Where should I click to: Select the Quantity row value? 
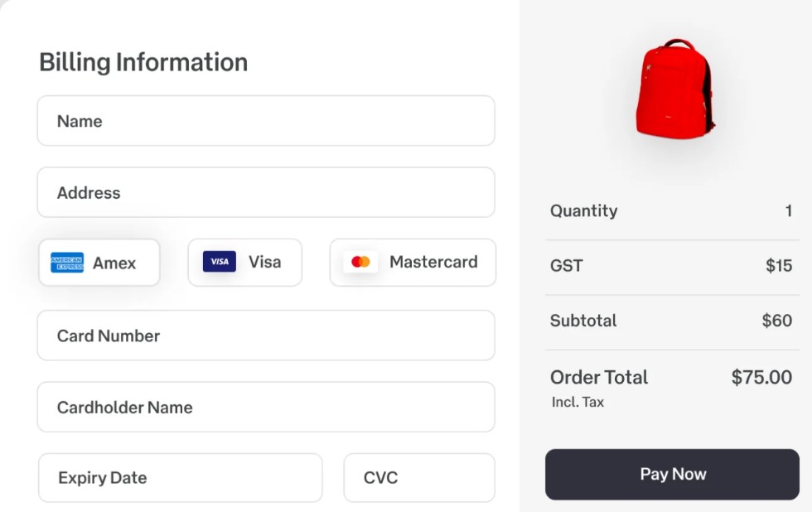(x=789, y=210)
